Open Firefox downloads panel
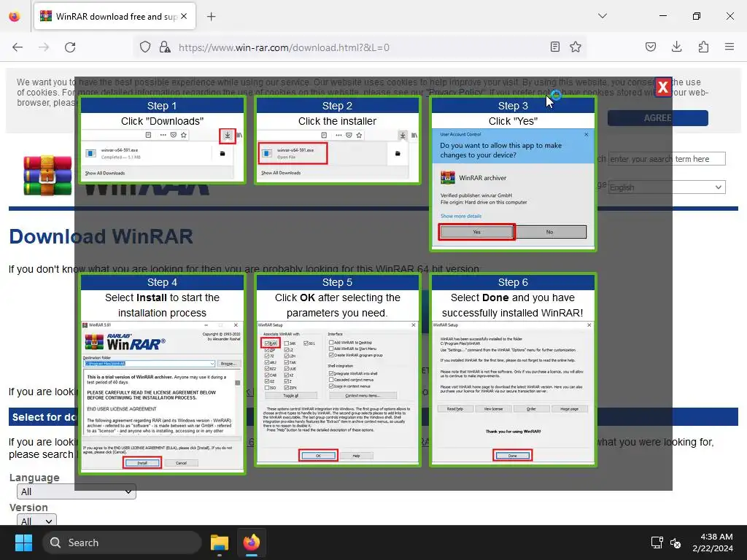The image size is (747, 560). coord(676,47)
